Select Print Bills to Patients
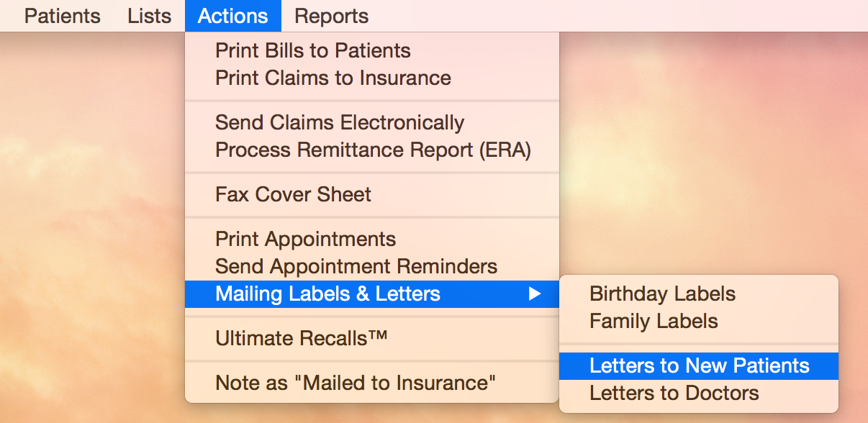This screenshot has width=868, height=423. [313, 50]
